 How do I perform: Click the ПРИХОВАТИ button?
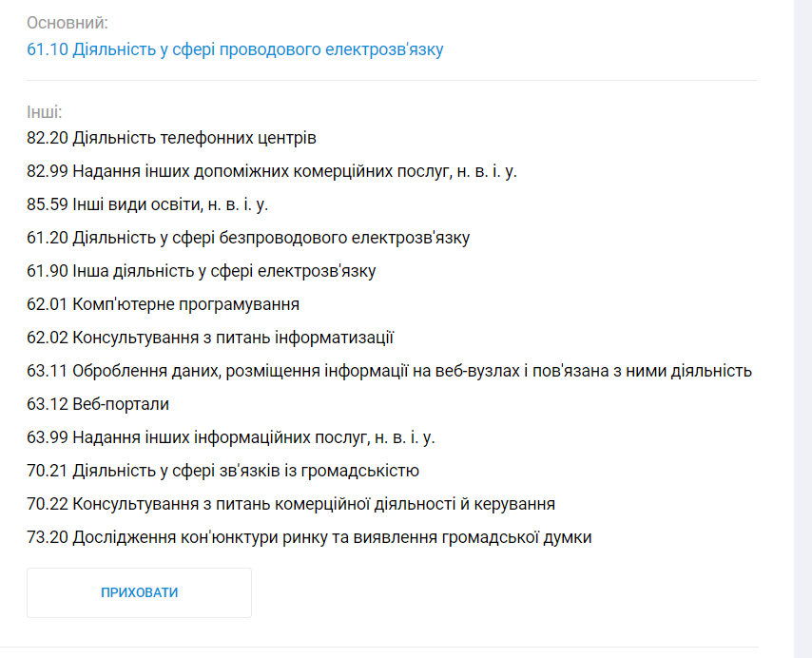click(x=140, y=592)
